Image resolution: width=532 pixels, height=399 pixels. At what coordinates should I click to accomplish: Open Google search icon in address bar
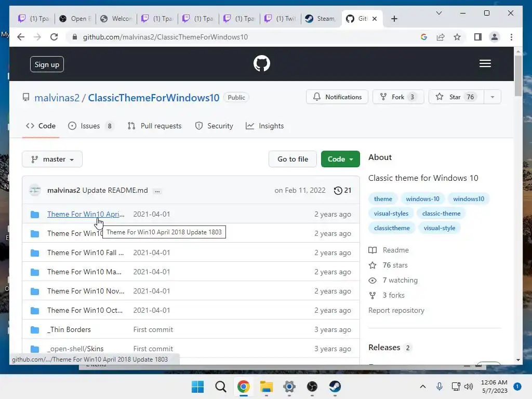click(424, 37)
